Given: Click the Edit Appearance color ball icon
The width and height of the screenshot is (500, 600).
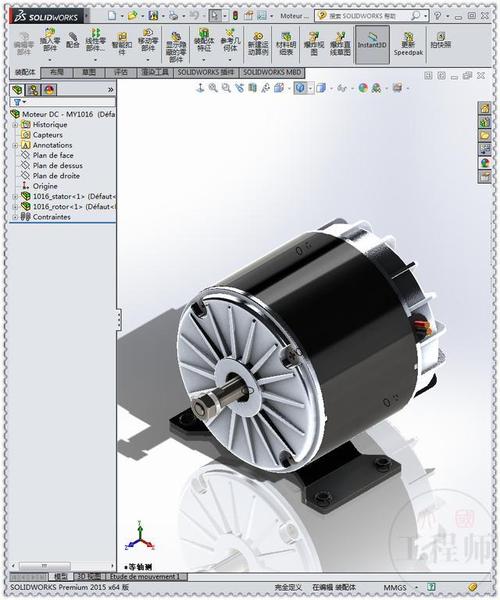Looking at the screenshot, I should click(x=363, y=88).
